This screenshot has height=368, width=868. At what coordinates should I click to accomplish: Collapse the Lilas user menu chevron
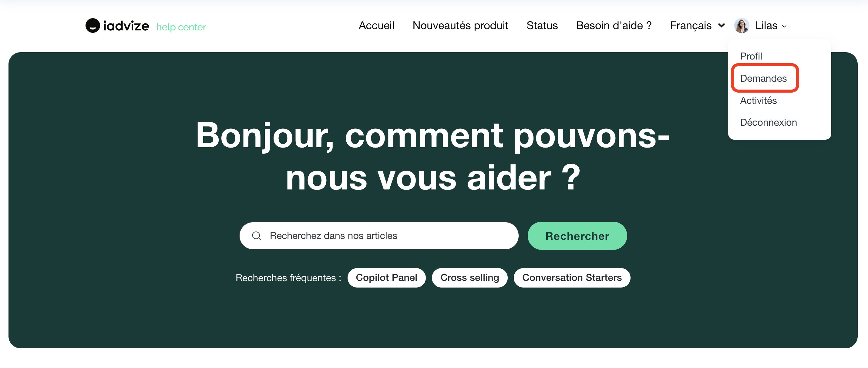click(784, 26)
